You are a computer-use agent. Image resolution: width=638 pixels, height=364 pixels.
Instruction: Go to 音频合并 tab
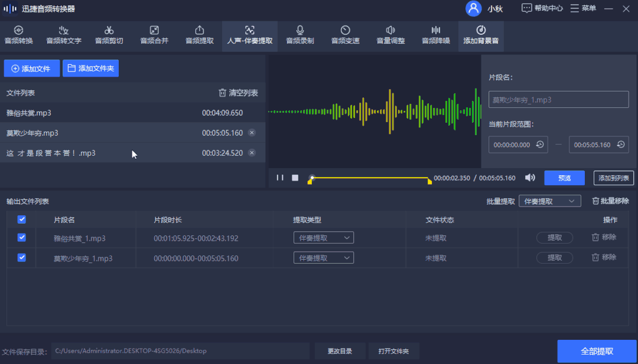154,36
